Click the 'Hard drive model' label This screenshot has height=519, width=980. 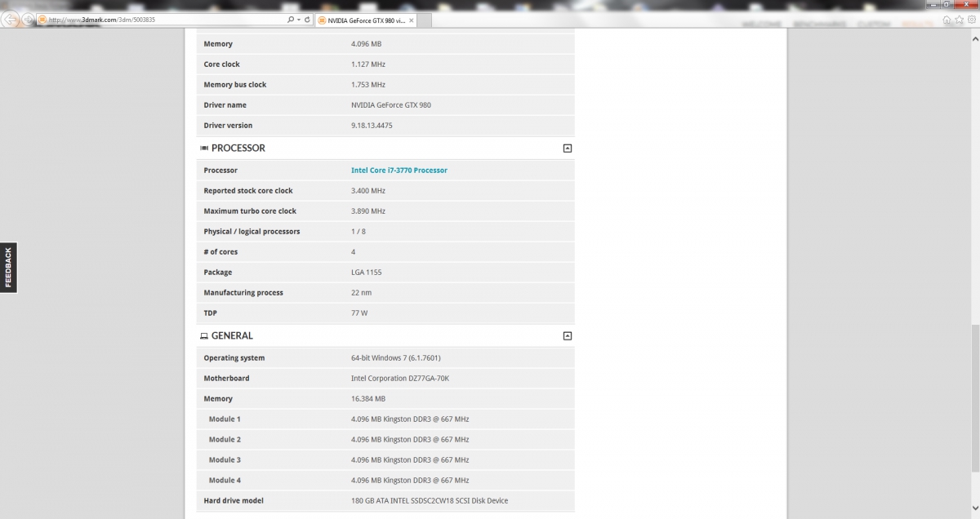click(x=234, y=501)
